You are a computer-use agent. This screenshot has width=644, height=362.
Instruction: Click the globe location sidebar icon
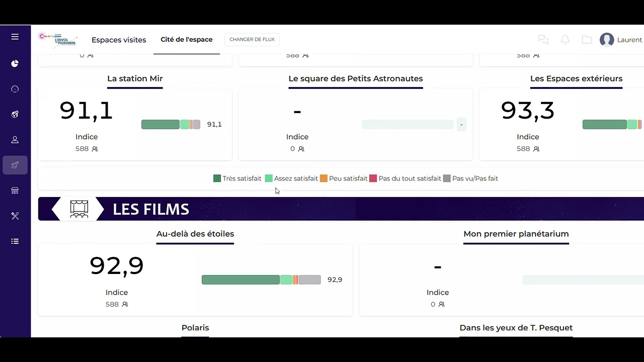click(15, 114)
